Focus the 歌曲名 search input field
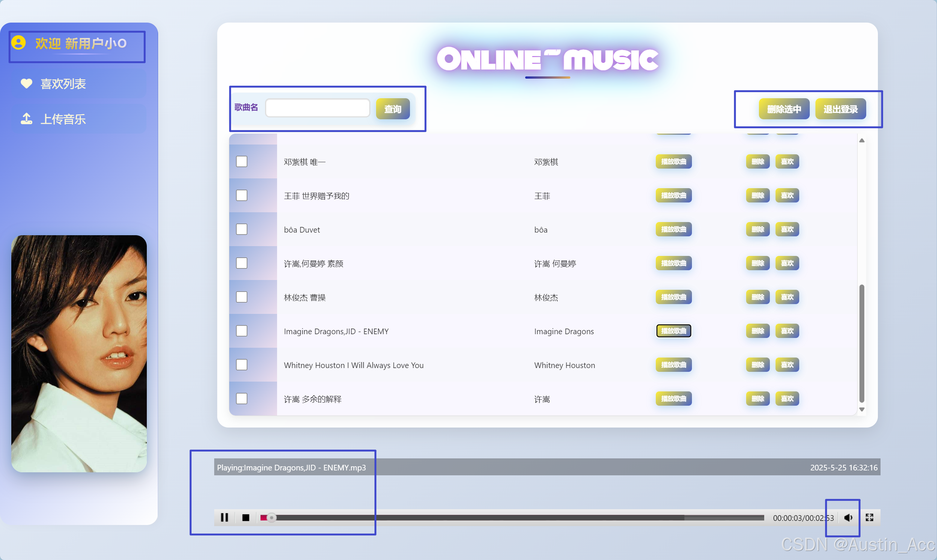The height and width of the screenshot is (560, 937). click(x=317, y=108)
